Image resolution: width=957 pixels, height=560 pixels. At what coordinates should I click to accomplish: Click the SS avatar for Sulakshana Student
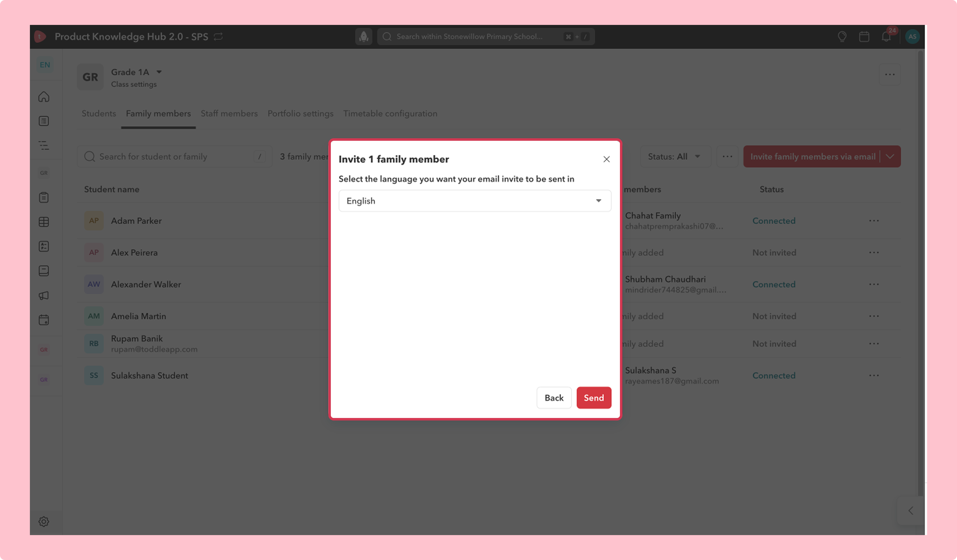click(x=94, y=375)
